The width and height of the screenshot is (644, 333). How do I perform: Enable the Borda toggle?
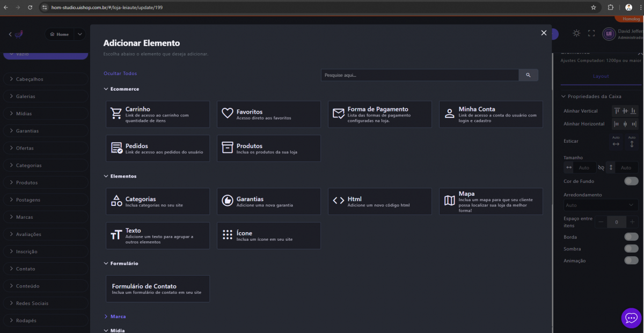631,237
